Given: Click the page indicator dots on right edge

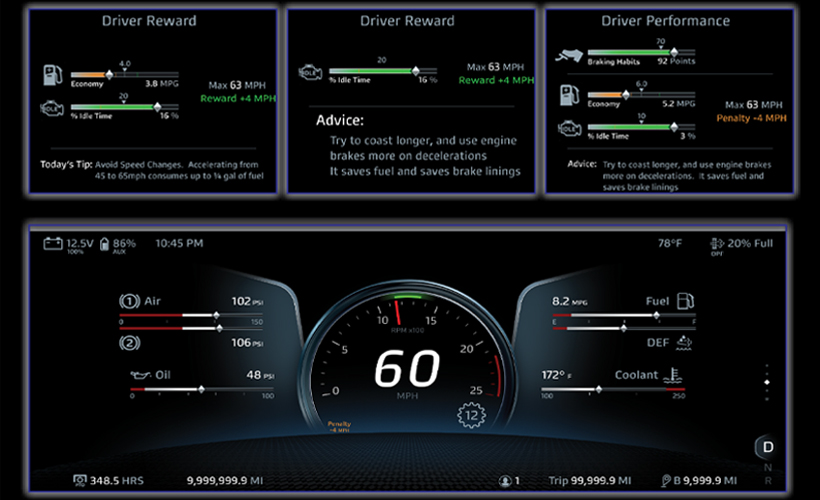Looking at the screenshot, I should [767, 382].
